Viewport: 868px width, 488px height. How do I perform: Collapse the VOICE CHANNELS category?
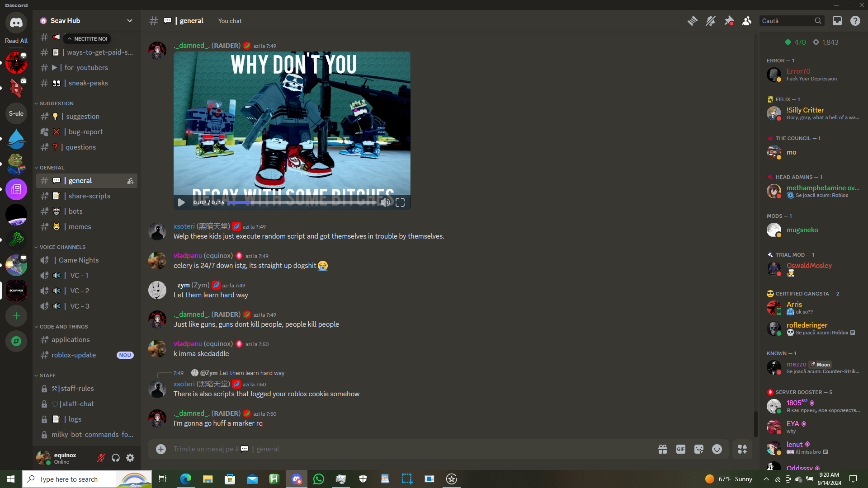click(62, 247)
